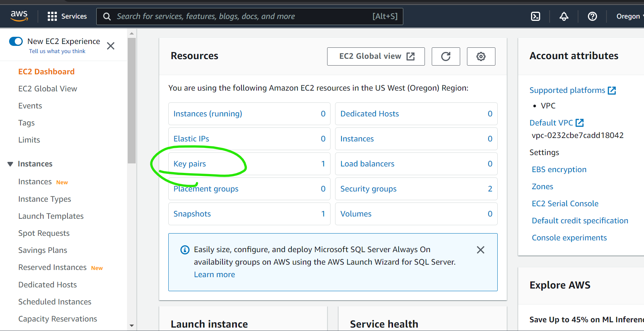
Task: Click the external link icon beside Default VPC
Action: pos(580,123)
